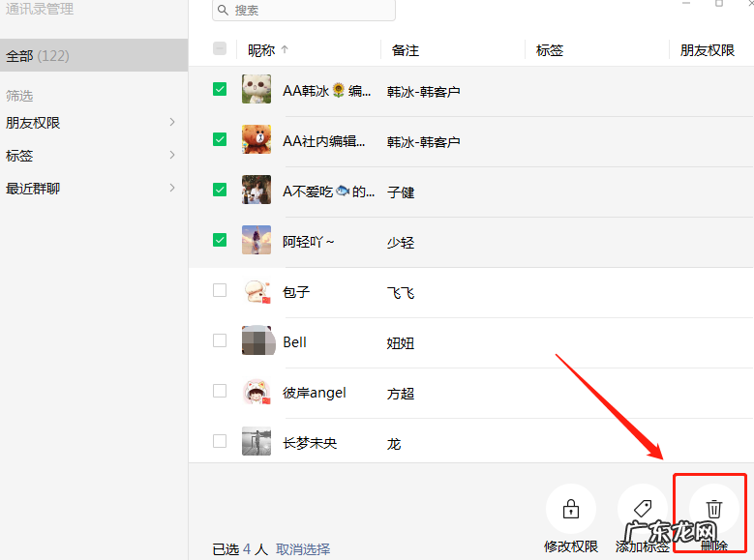754x560 pixels.
Task: Click the search magnifier icon
Action: (223, 10)
